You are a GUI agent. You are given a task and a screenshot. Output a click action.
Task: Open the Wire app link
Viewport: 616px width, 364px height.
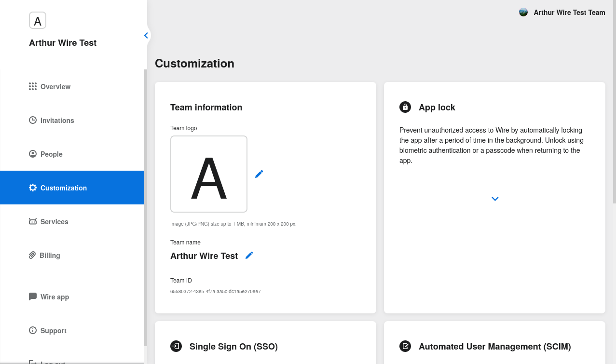pyautogui.click(x=72, y=297)
